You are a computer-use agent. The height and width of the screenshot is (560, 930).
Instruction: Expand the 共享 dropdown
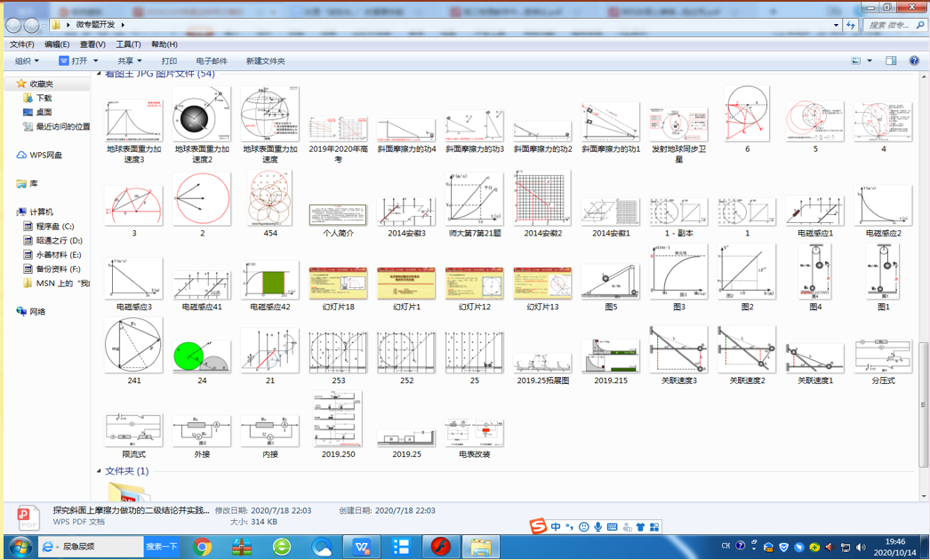(x=129, y=61)
